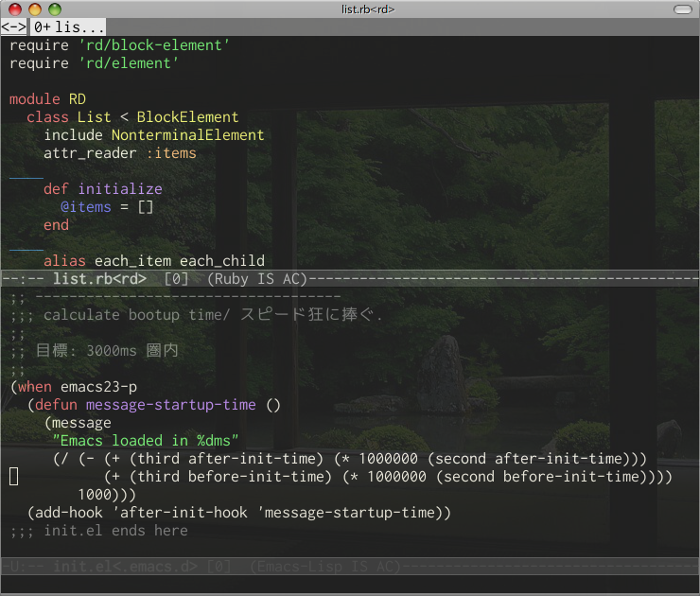Click the '-:--' status indicator of list.rb mode line
This screenshot has width=700, height=596.
(x=23, y=278)
